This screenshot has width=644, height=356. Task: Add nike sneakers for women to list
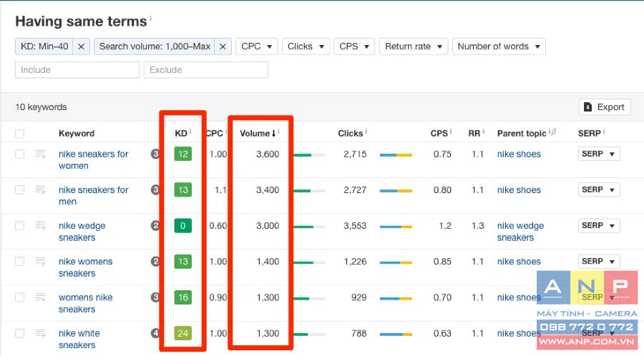41,154
